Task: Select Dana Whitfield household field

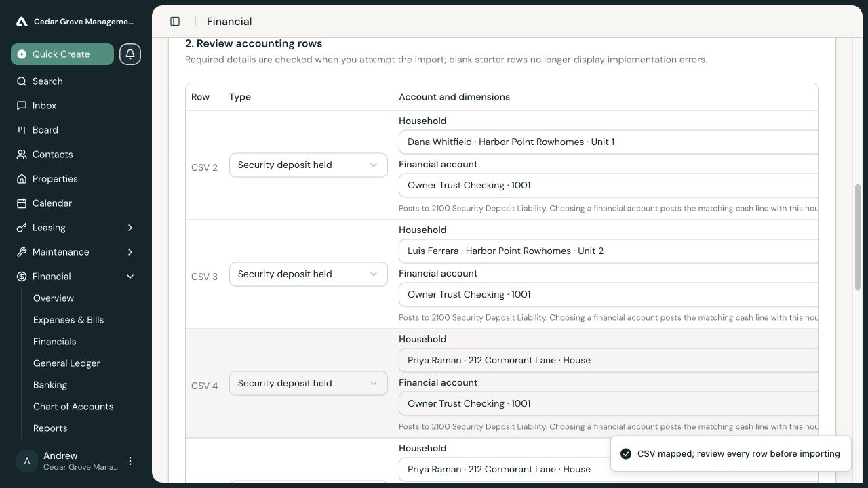Action: pos(608,142)
